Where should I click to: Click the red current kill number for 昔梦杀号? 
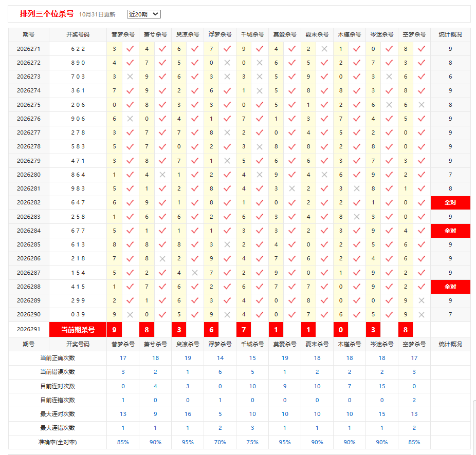click(114, 329)
